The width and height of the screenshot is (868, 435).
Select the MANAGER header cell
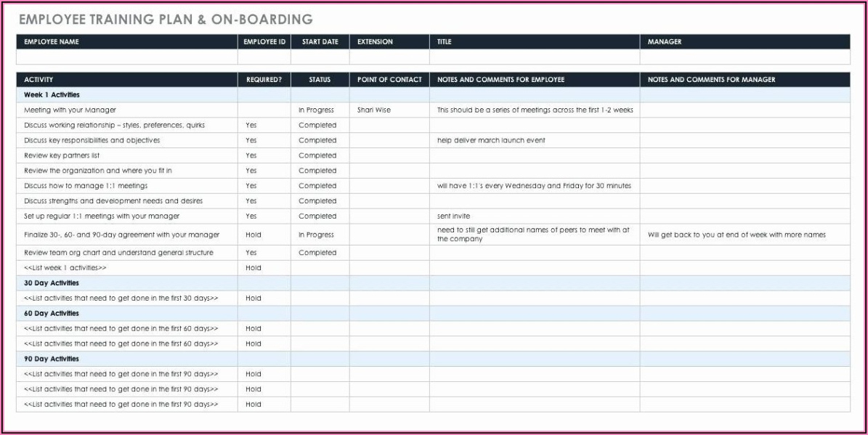pyautogui.click(x=745, y=41)
